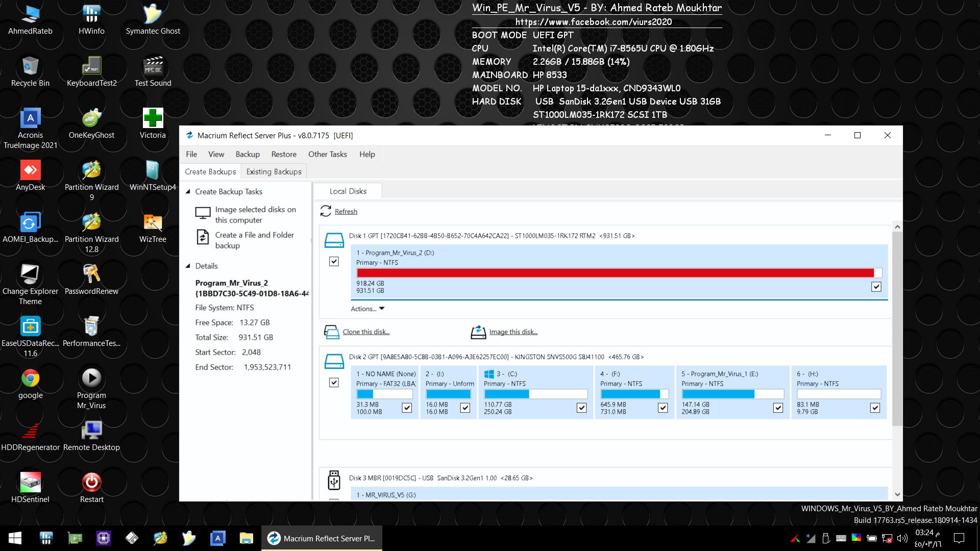980x551 pixels.
Task: Click scrollbar down arrow in disk list
Action: click(897, 494)
